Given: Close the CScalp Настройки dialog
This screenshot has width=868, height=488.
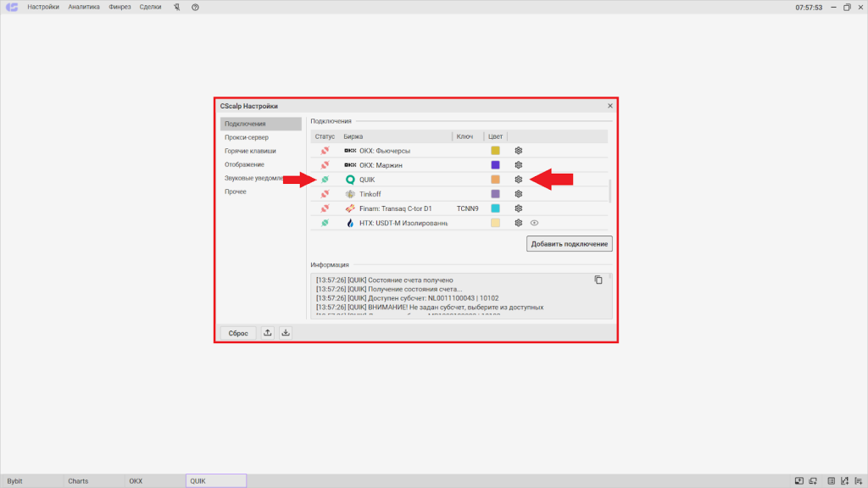Looking at the screenshot, I should click(x=610, y=106).
